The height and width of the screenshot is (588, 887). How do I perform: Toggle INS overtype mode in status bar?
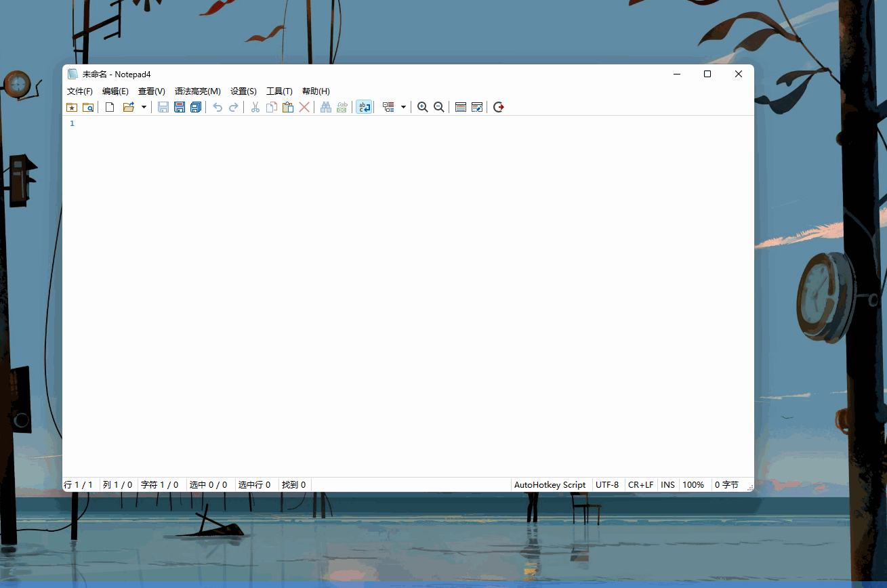pyautogui.click(x=667, y=484)
